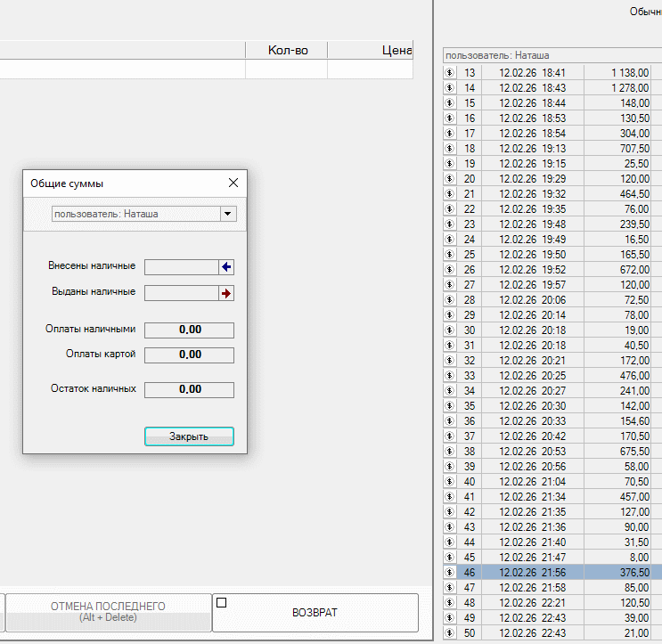This screenshot has height=644, width=662.
Task: Click the receipt icon in row 40
Action: click(x=450, y=482)
